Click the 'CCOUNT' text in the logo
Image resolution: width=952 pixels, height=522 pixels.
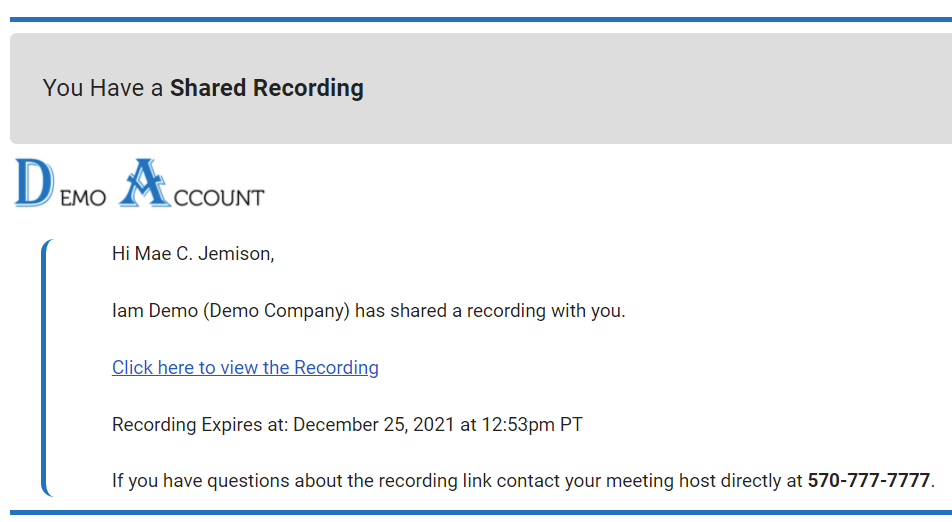coord(218,197)
